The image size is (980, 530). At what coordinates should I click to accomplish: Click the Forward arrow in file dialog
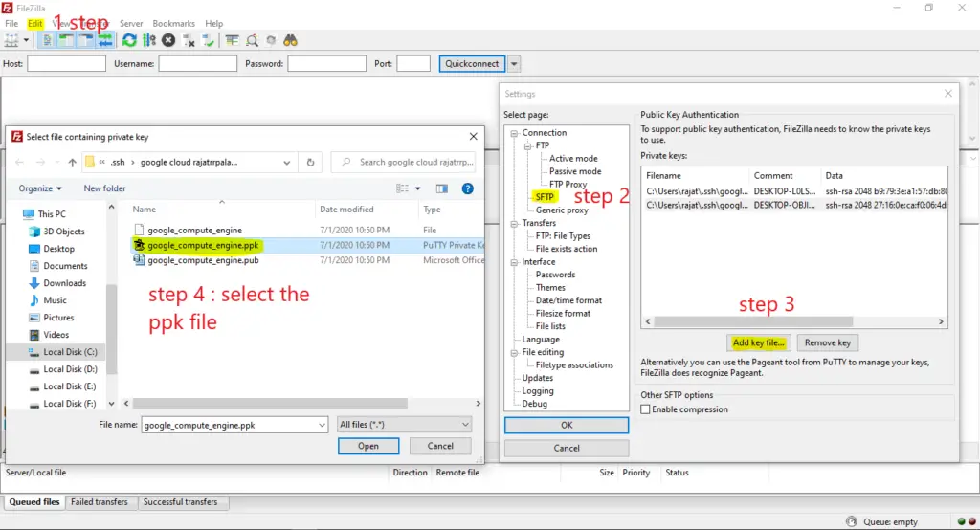coord(40,163)
